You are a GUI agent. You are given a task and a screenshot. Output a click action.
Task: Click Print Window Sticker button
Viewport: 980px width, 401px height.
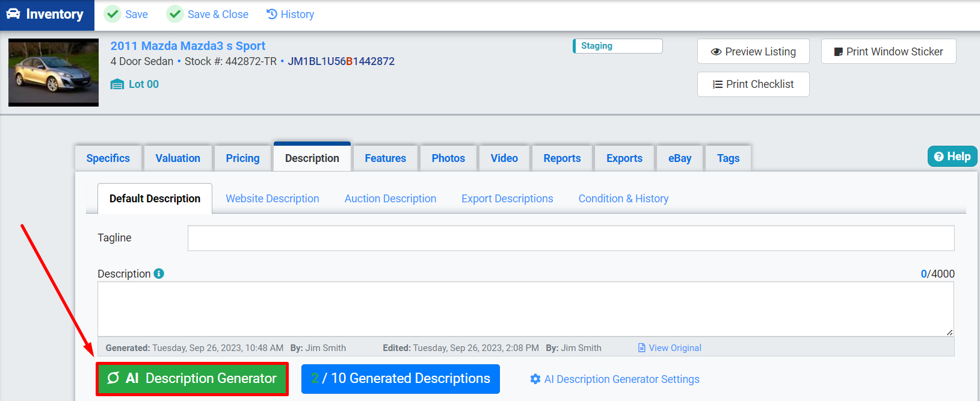coord(888,52)
